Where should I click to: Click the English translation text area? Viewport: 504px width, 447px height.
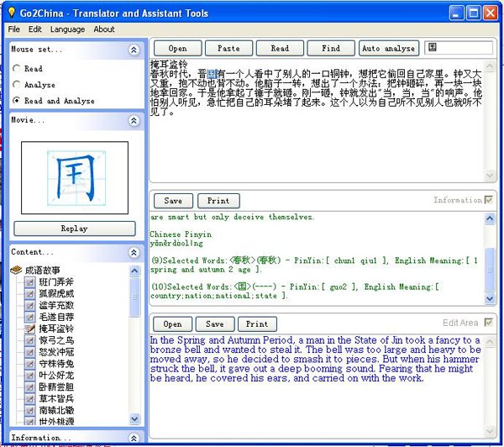[317, 386]
